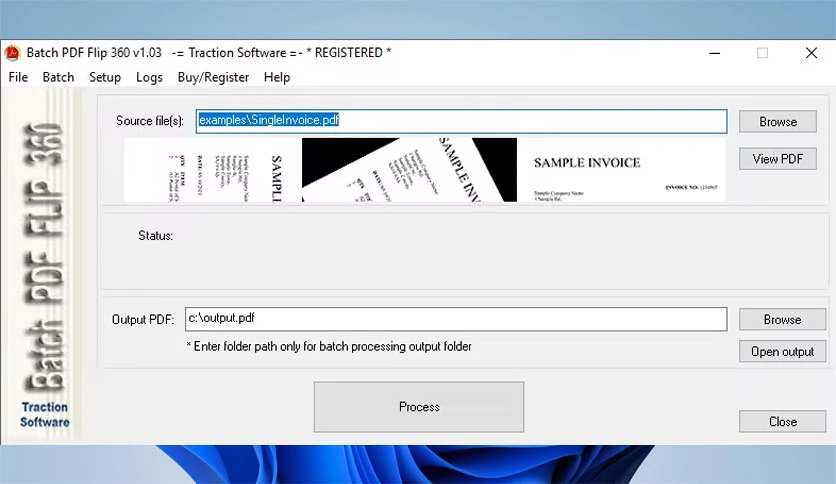This screenshot has width=836, height=484.
Task: Click the Traction Software logo text
Action: click(45, 415)
